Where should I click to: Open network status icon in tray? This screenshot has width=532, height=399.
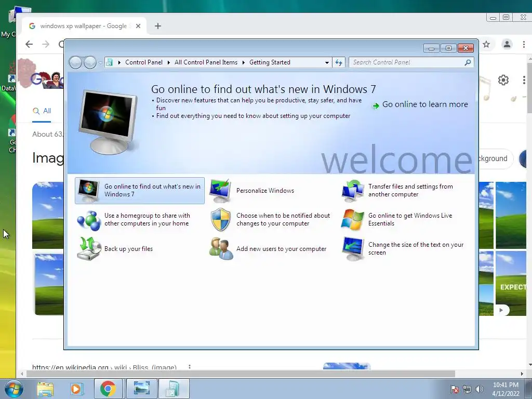click(467, 389)
